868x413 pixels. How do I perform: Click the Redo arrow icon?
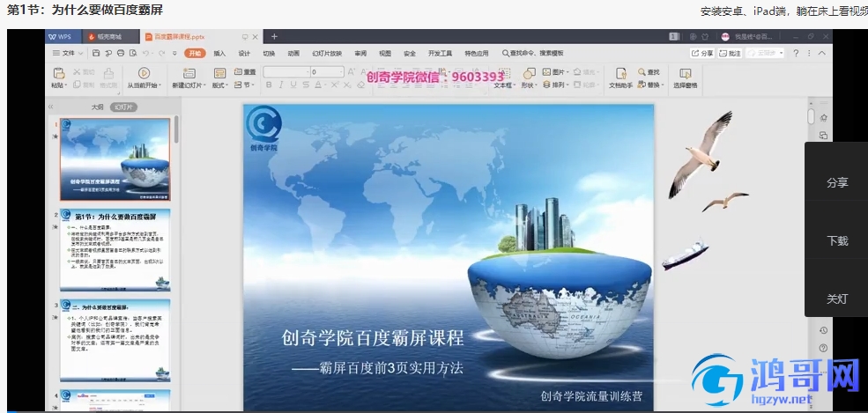click(161, 53)
